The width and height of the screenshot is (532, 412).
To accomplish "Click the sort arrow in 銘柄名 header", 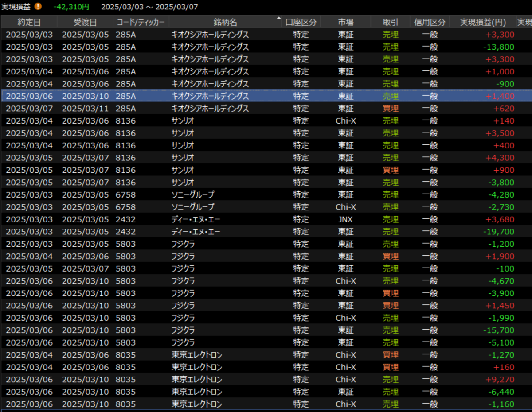I will [279, 19].
